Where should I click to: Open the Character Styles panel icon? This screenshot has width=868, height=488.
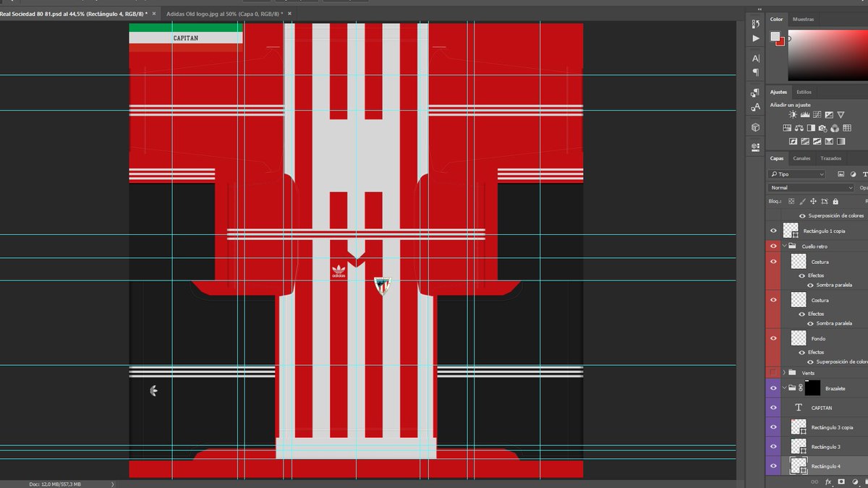(756, 107)
